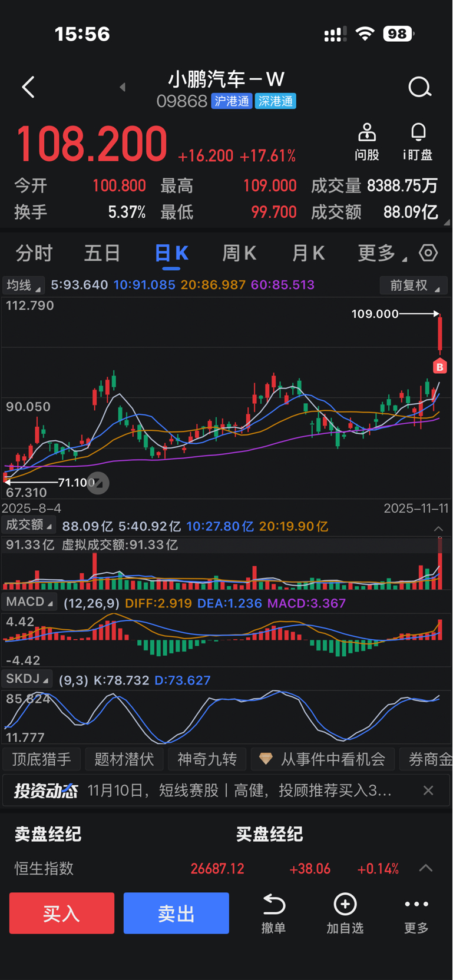Screen dimensions: 453x980
Task: Tap the 加自选 add to watchlist icon
Action: [345, 904]
